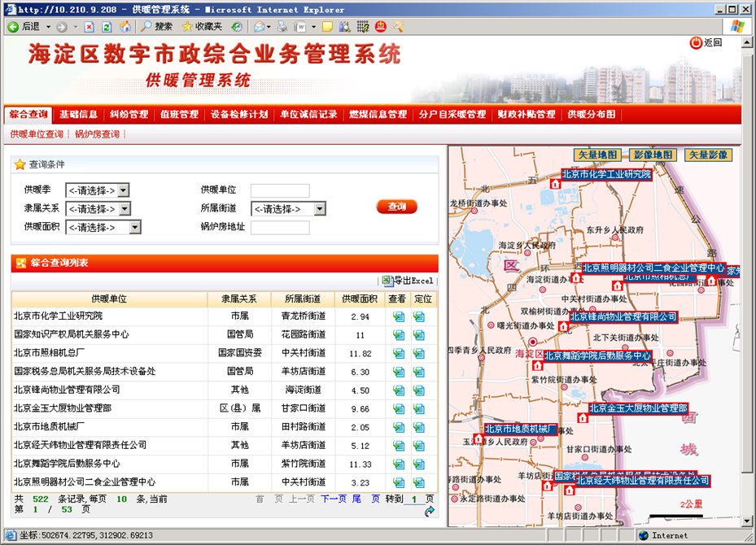
Task: Open the 供暖单位查询 sub-link
Action: tap(37, 134)
